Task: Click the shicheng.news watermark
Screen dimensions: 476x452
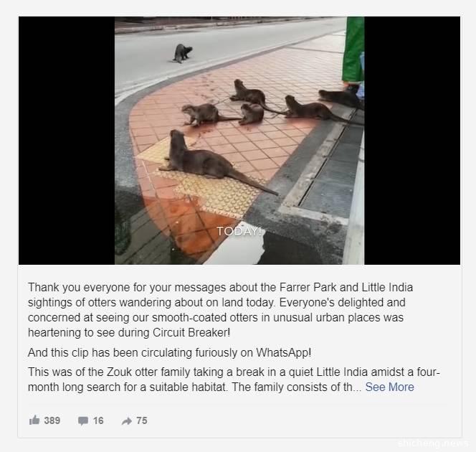Action: [432, 443]
